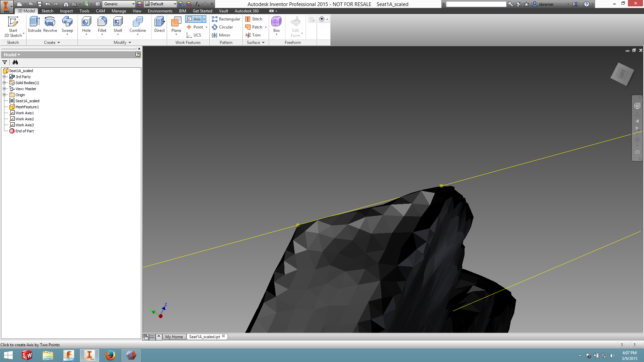Switch to the Manage ribbon tab
644x362 pixels.
pos(119,11)
